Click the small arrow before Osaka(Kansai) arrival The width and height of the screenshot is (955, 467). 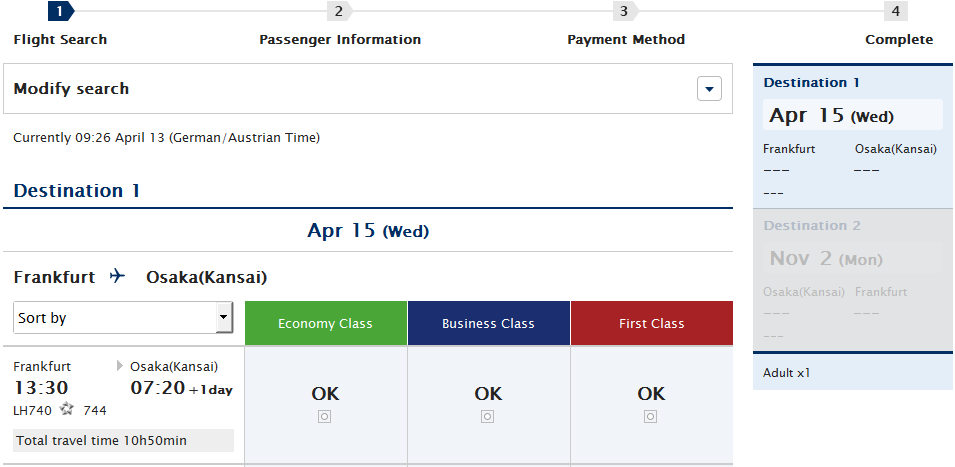point(121,366)
